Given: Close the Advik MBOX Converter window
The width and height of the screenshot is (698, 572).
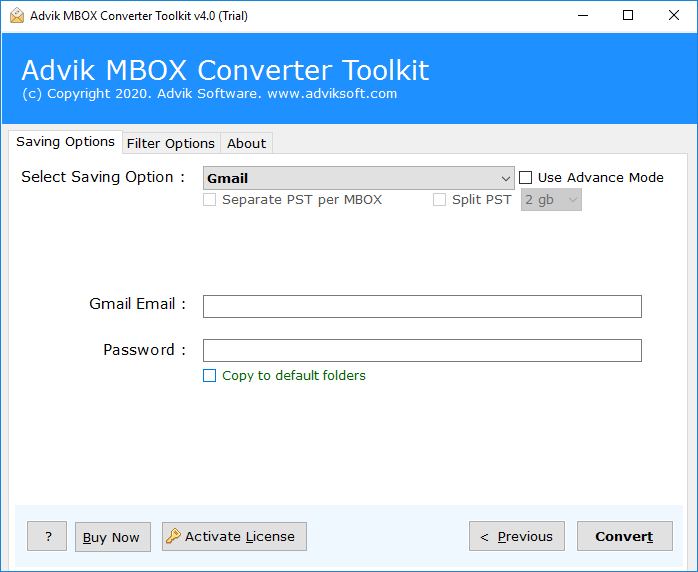Looking at the screenshot, I should [674, 16].
